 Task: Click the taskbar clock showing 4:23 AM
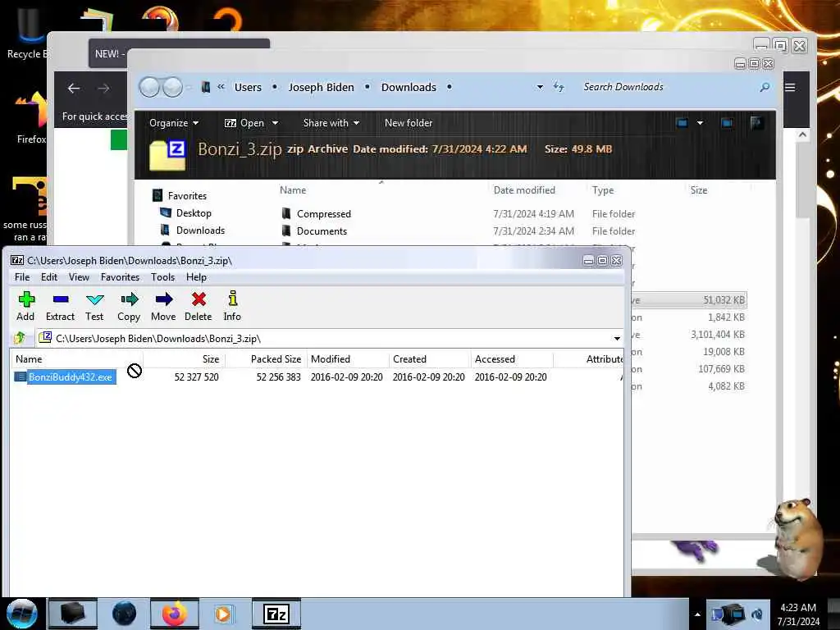(798, 614)
